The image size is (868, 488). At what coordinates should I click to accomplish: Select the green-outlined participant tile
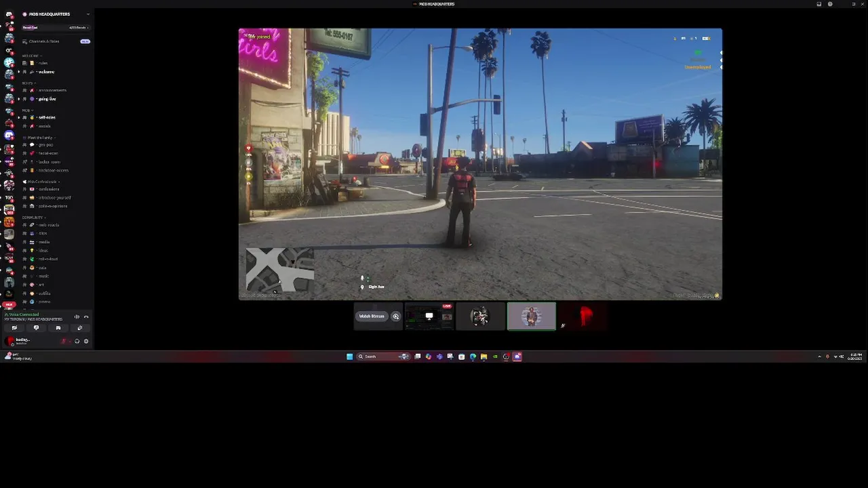[x=532, y=317]
